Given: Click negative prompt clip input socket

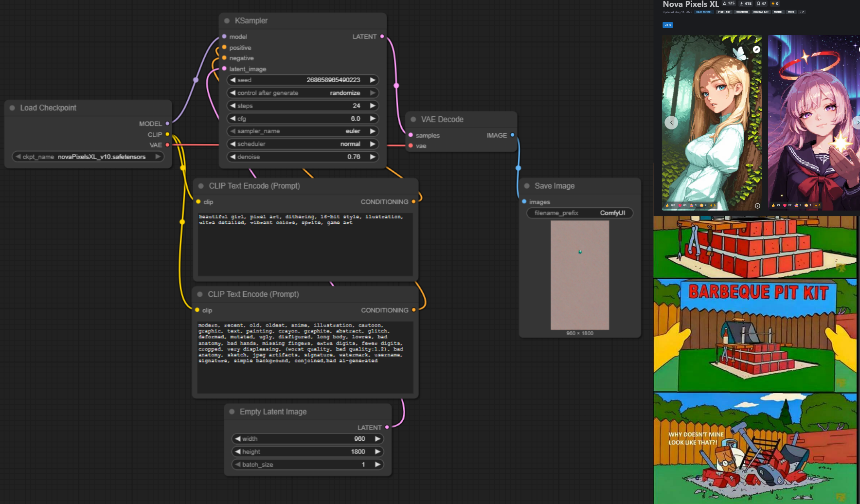Looking at the screenshot, I should 197,310.
